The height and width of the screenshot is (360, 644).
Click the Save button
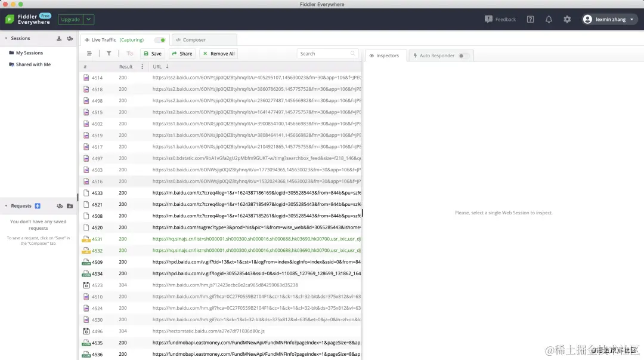tap(153, 54)
